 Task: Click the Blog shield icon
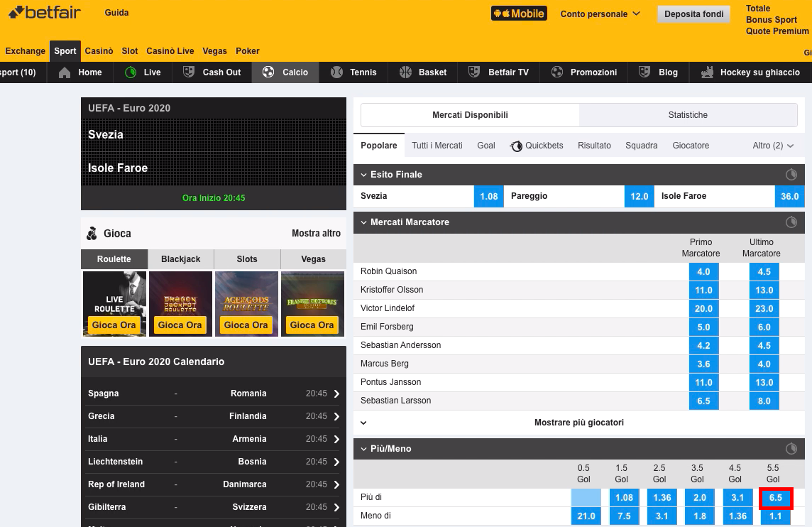[x=644, y=72]
